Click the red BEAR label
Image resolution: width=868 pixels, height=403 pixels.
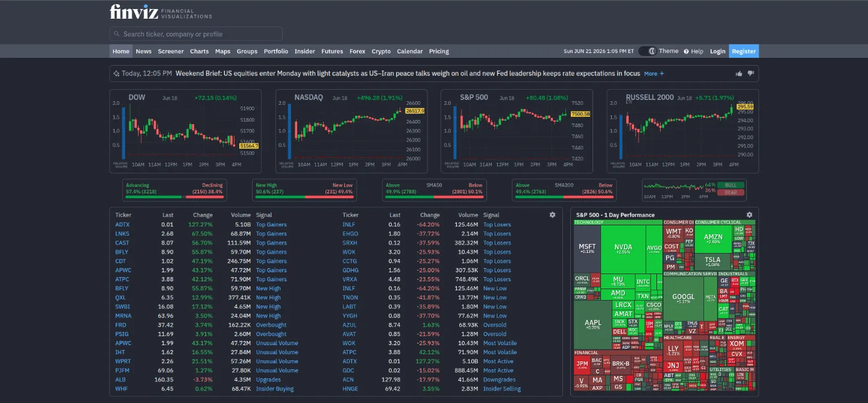[731, 193]
